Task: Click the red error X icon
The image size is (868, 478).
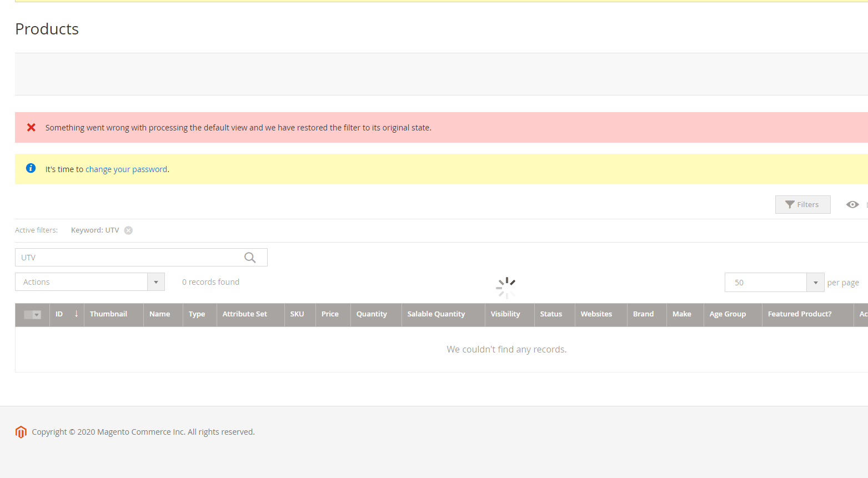Action: pyautogui.click(x=31, y=127)
